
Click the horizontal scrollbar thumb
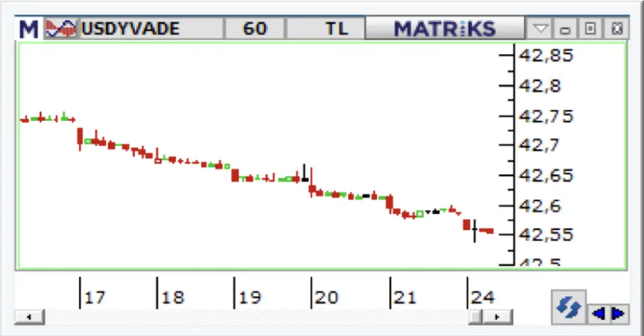(x=476, y=317)
